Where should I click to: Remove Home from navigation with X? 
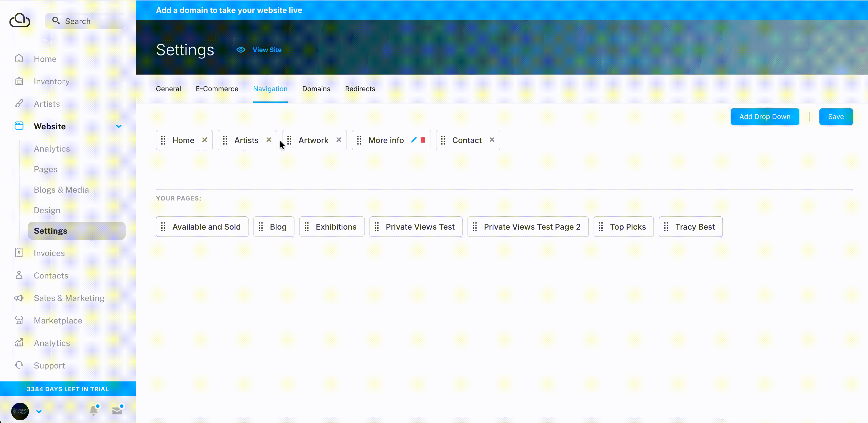[205, 140]
